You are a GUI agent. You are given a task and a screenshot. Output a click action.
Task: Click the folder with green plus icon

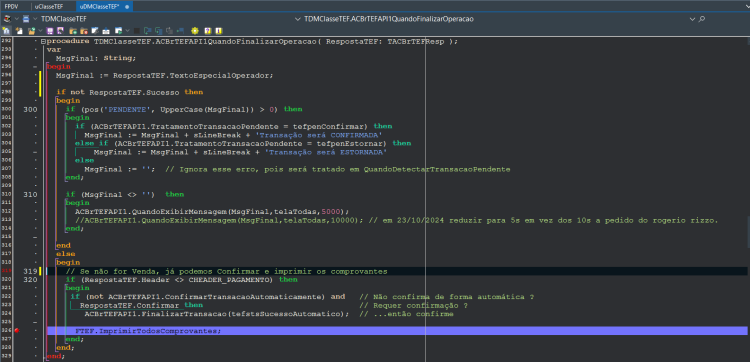73,31
